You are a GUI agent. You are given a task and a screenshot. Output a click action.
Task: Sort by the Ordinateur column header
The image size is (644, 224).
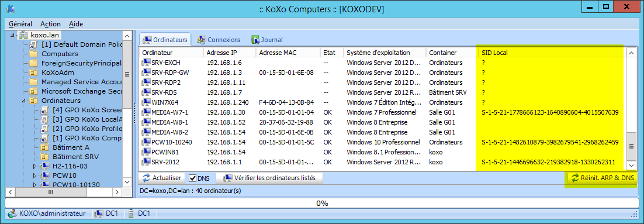(171, 53)
